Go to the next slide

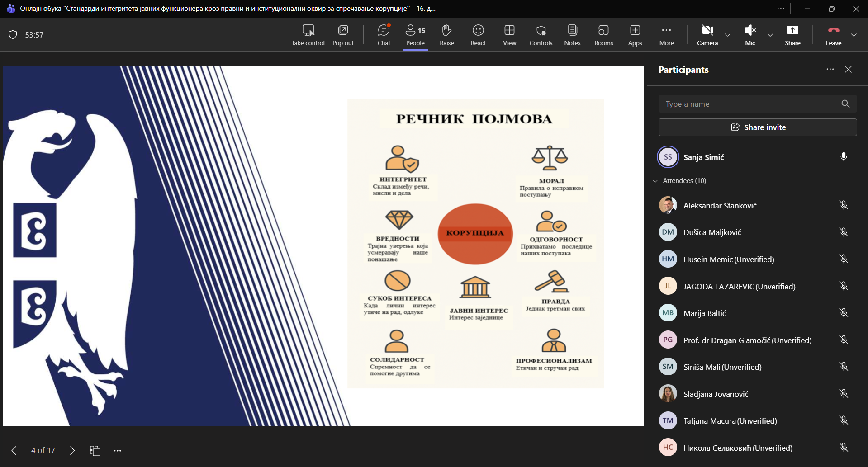point(72,450)
